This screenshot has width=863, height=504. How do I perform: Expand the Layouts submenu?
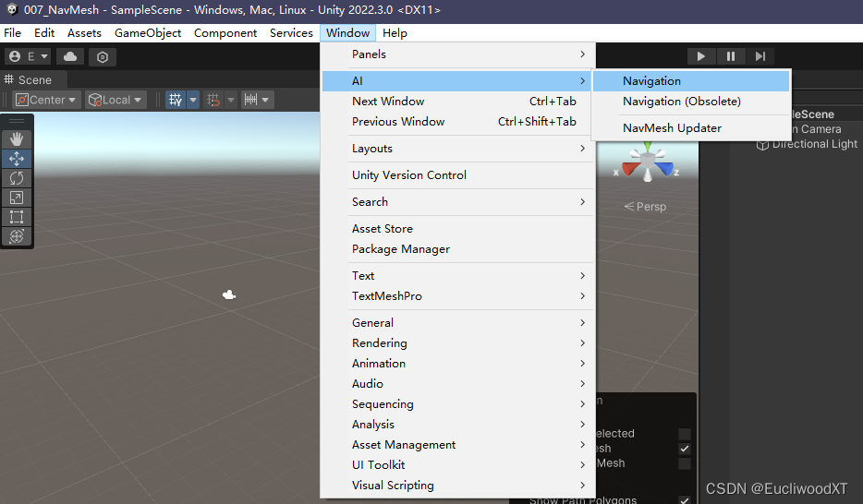click(x=458, y=149)
